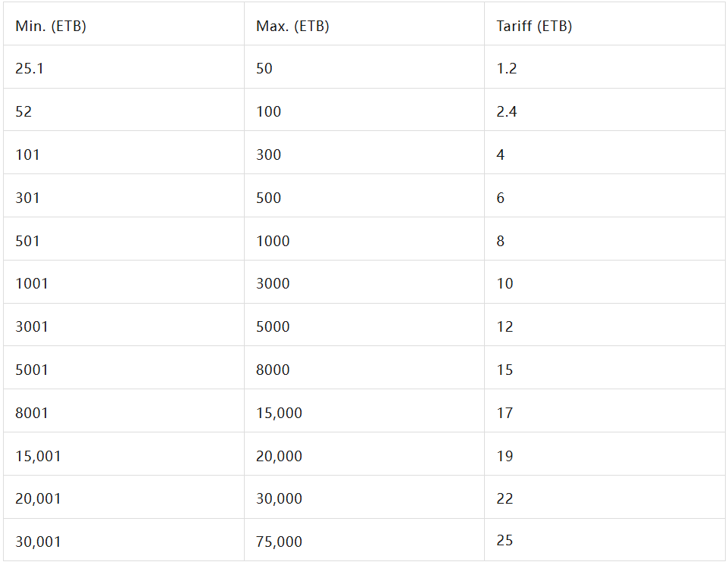Click the maximum cell showing 300
Screen dimensions: 728x565
[268, 155]
